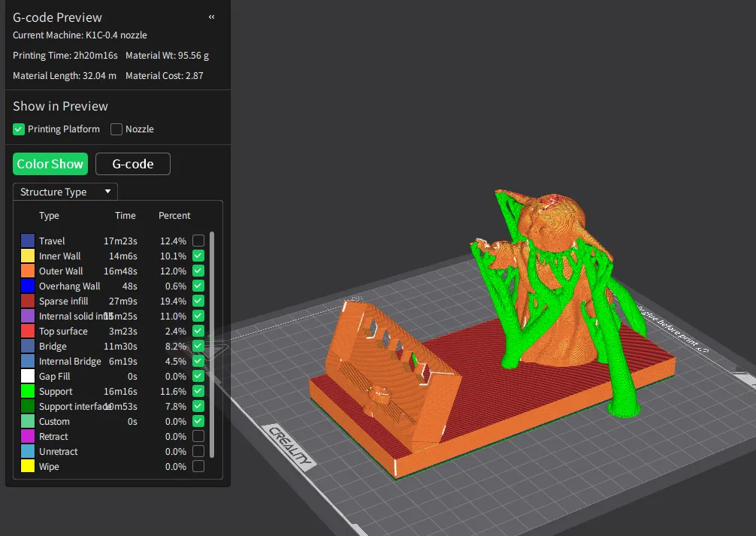The image size is (756, 536).
Task: Click the Wipe yellow swatch
Action: 28,467
